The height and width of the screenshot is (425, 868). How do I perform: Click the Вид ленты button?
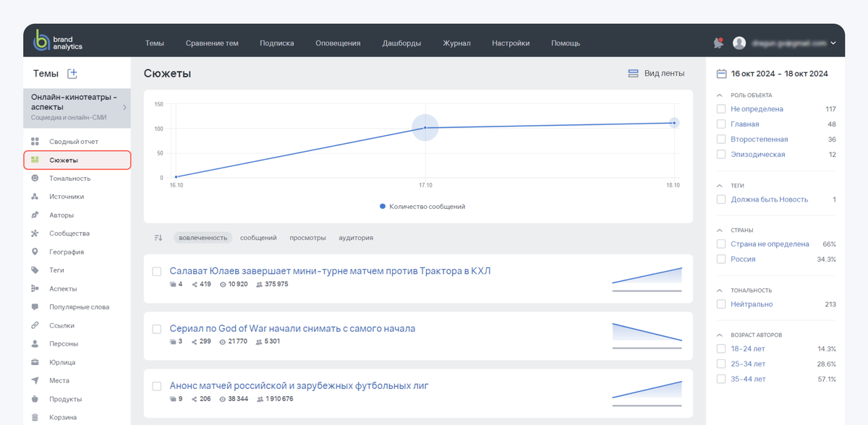tap(656, 74)
